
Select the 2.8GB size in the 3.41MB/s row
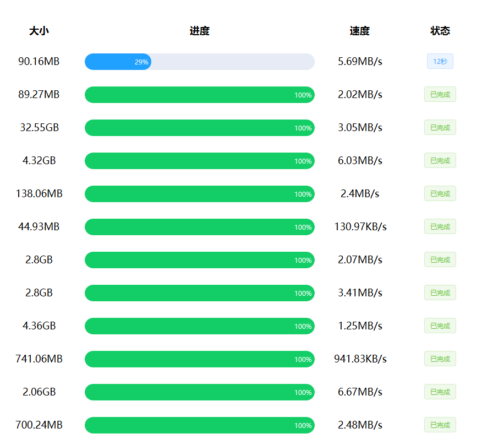[39, 292]
